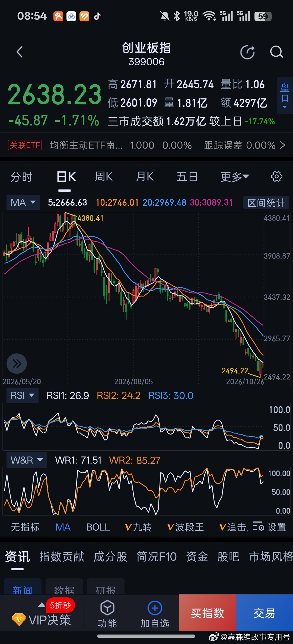Switch to 月K chart tab
This screenshot has width=293, height=644.
coord(145,177)
